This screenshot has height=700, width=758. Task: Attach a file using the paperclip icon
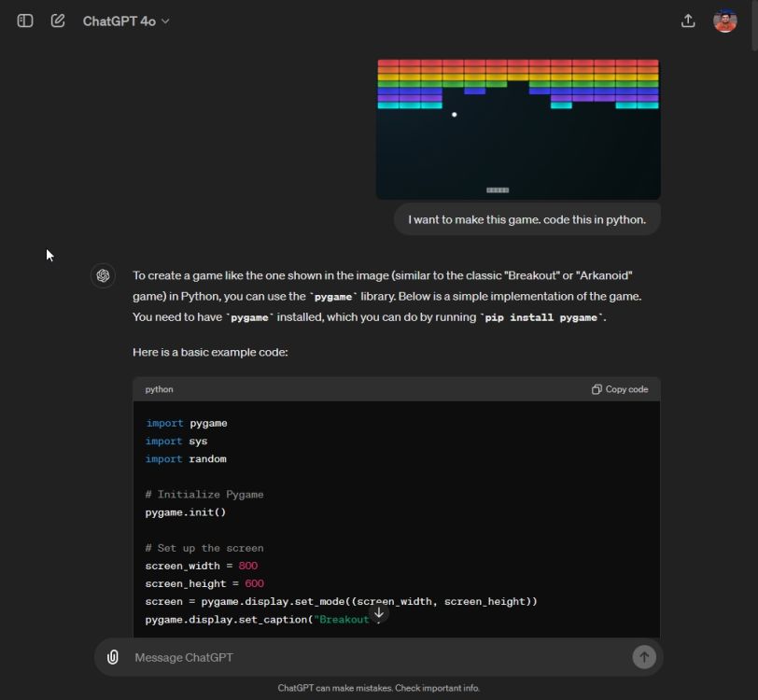(112, 657)
